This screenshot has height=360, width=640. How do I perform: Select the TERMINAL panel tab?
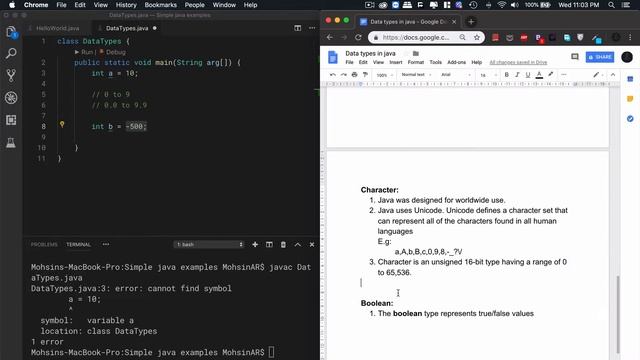(78, 244)
